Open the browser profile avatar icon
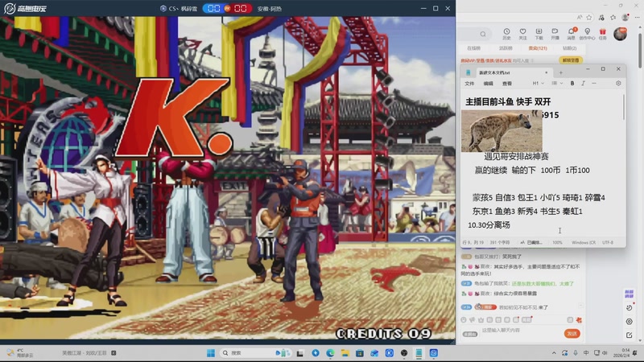The image size is (644, 362). coord(625,17)
